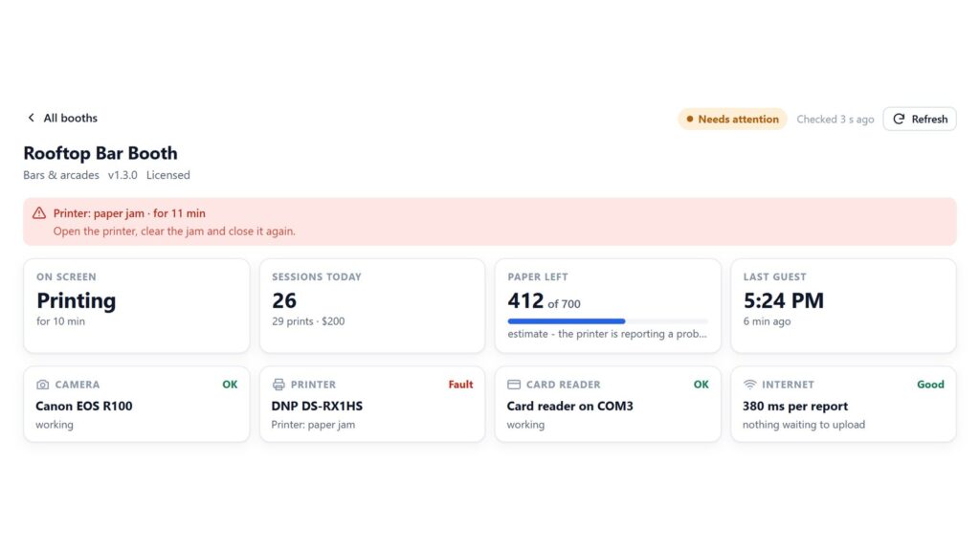Click the last guest time 5:24 PM

tap(783, 301)
